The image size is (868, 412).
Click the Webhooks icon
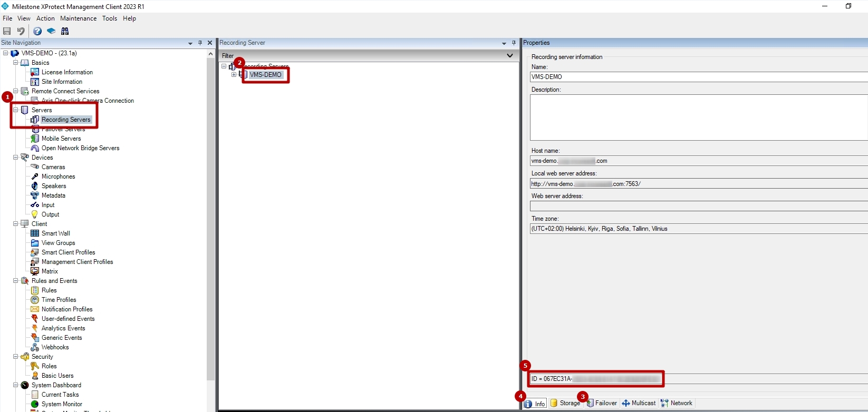pos(35,347)
